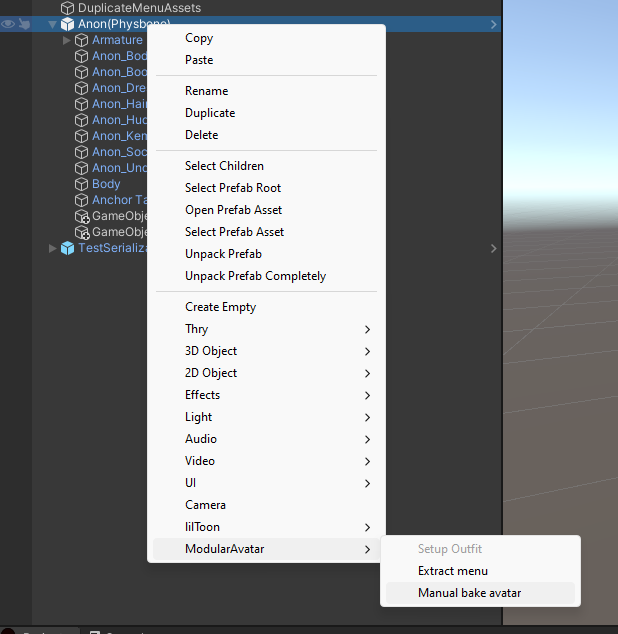Click the Anon_Hair object cube icon
This screenshot has width=618, height=634.
[81, 104]
